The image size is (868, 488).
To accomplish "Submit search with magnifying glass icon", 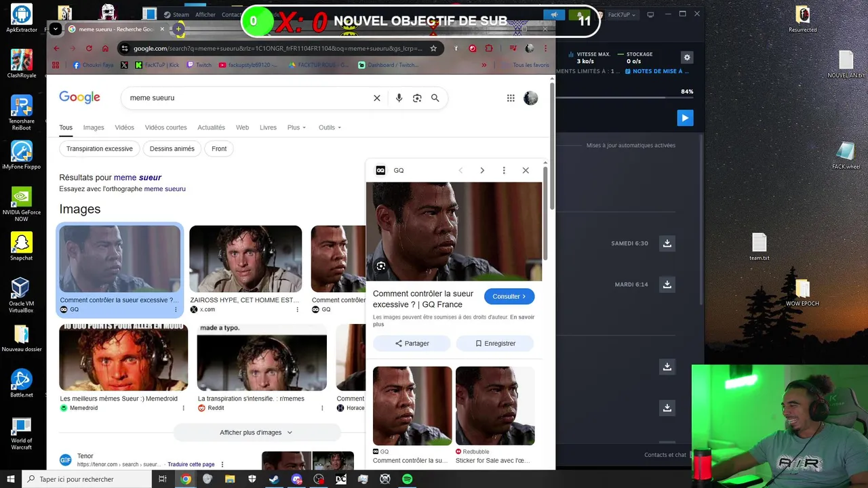I will click(x=435, y=98).
